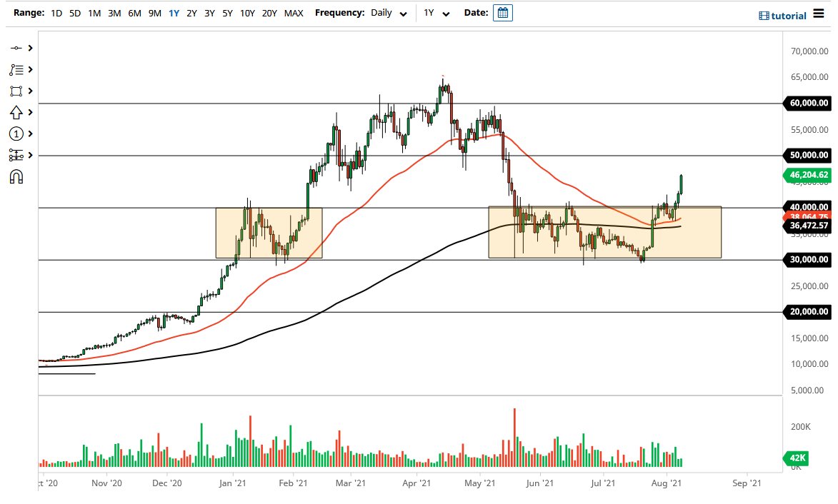The height and width of the screenshot is (504, 838).
Task: Expand the measurement tool submenu chevron
Action: tap(31, 155)
